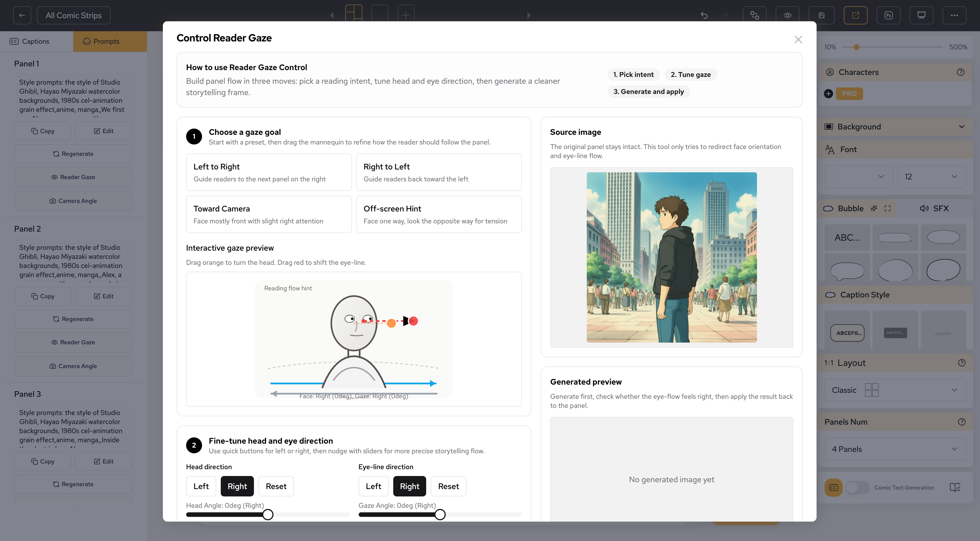Click the back arrow icon

coord(22,15)
